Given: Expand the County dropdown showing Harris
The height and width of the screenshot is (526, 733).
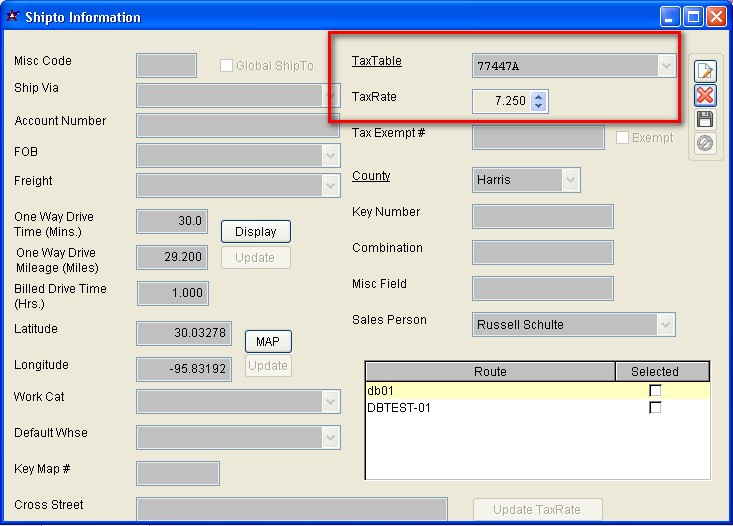Looking at the screenshot, I should click(x=570, y=180).
